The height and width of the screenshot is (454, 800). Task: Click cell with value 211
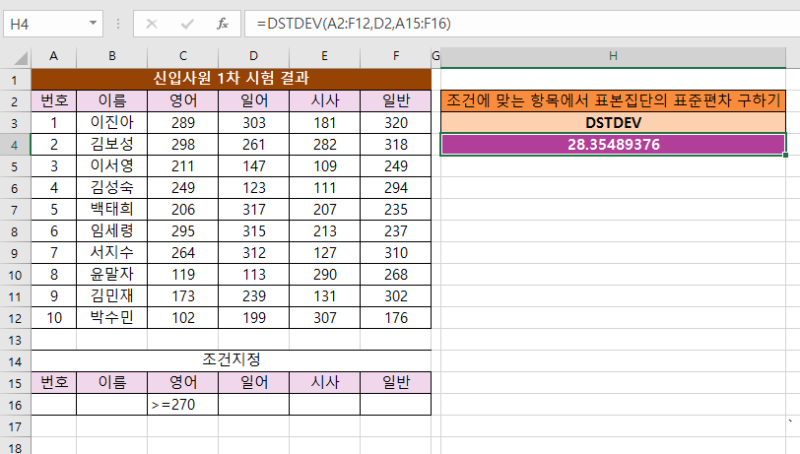(183, 166)
